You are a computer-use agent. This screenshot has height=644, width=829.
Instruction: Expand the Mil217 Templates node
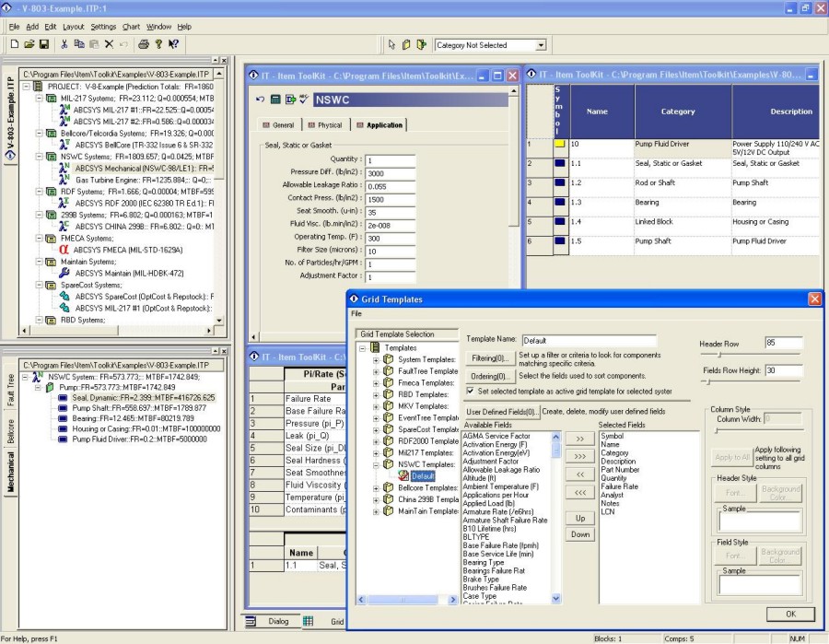coord(376,452)
